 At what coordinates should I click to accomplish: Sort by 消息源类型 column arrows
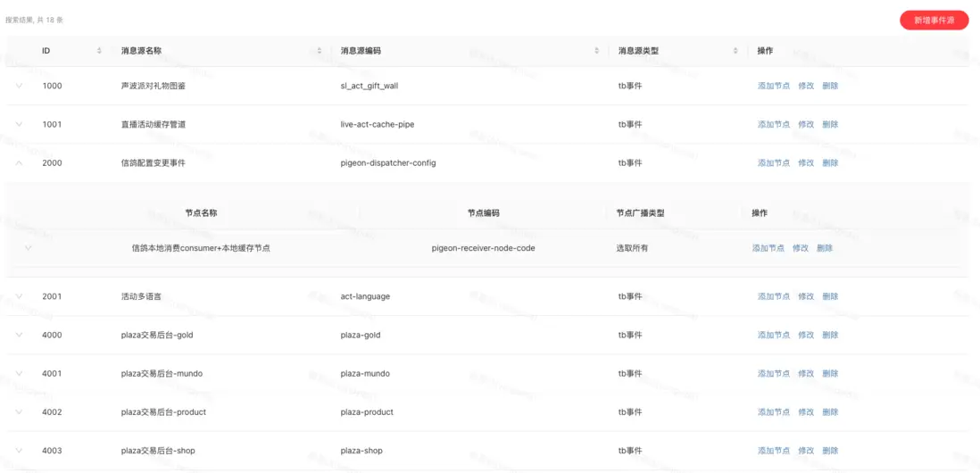[x=735, y=51]
